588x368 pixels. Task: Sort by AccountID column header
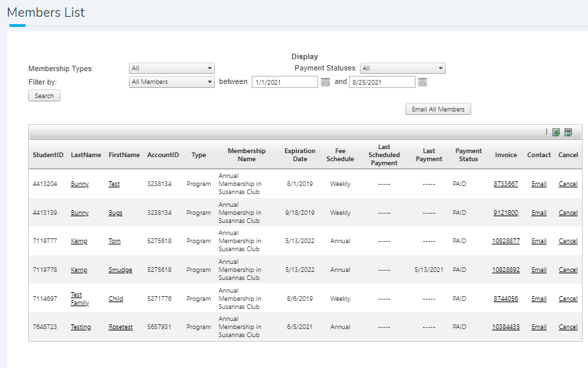[x=163, y=155]
